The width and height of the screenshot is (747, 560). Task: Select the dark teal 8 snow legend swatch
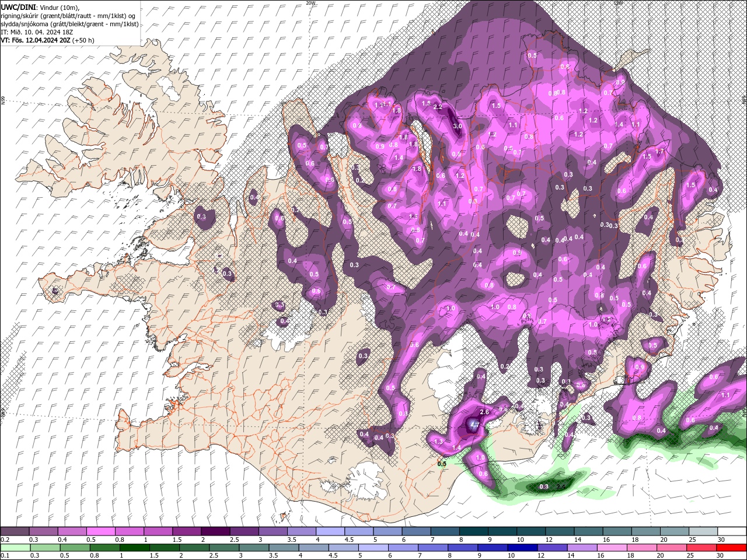[474, 531]
